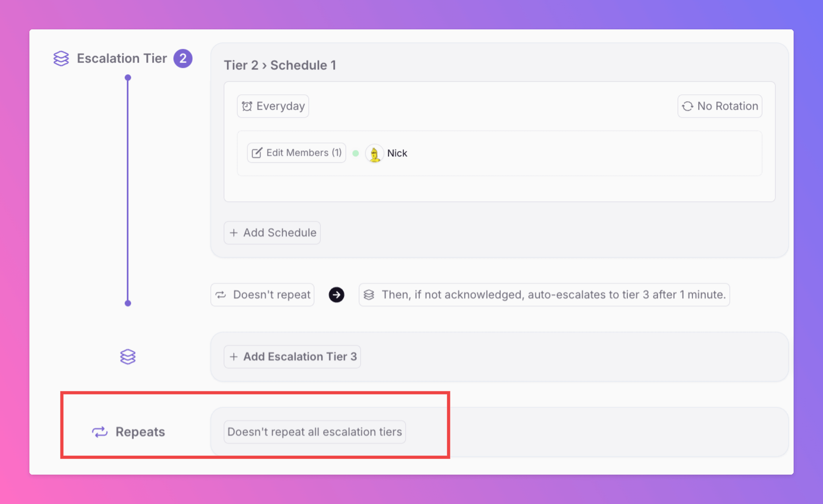Click the Escalation Tier layers icon

61,58
